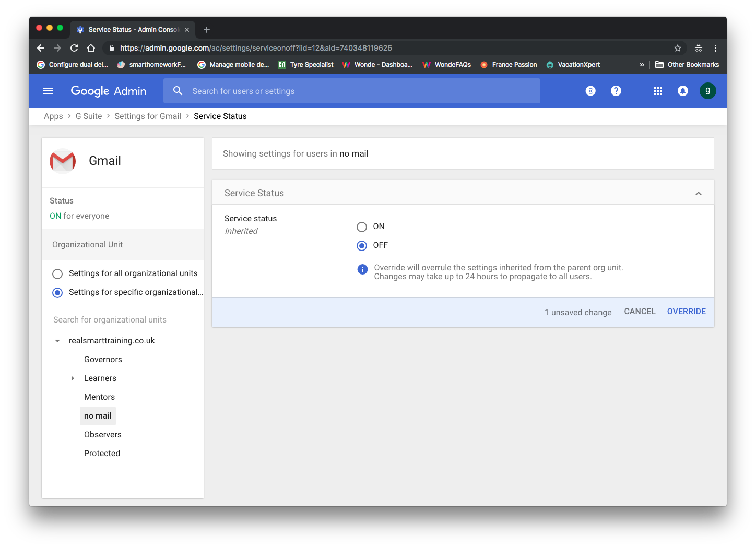Select the ON service status radio button

pyautogui.click(x=362, y=227)
